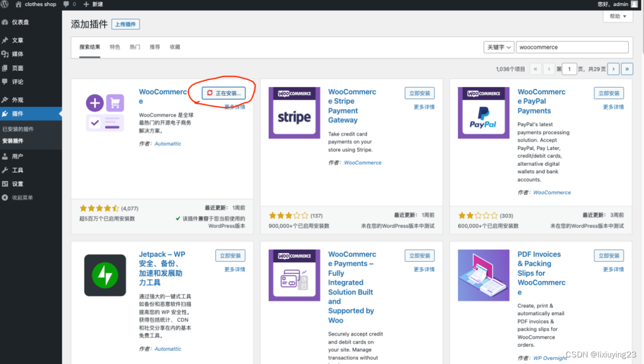Switch to the 热门 tab
The height and width of the screenshot is (364, 644).
click(x=134, y=47)
